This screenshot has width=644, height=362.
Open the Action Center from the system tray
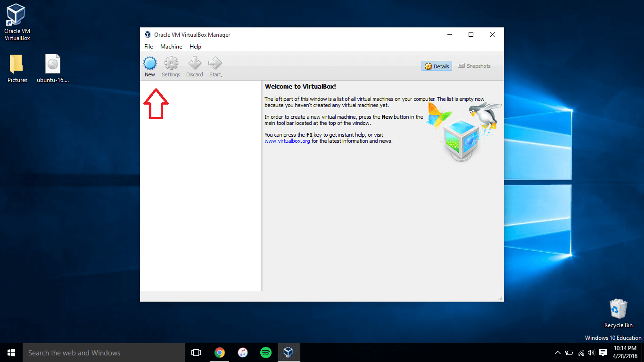[603, 352]
